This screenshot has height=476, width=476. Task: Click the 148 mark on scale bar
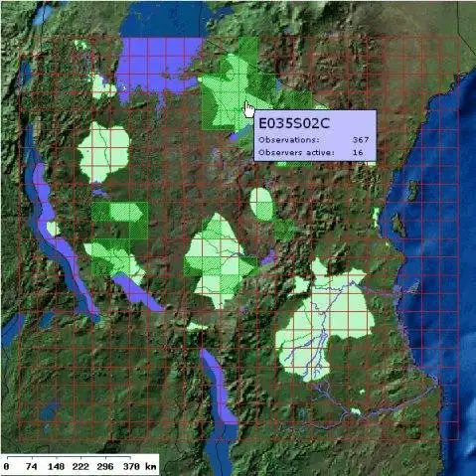(x=56, y=467)
